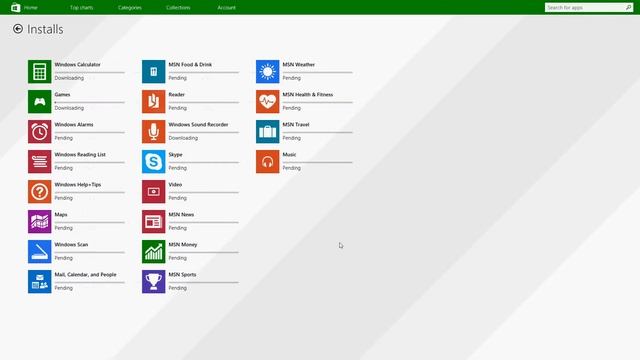Viewport: 640px width, 360px height.
Task: Focus the Search for apps field
Action: (x=589, y=7)
